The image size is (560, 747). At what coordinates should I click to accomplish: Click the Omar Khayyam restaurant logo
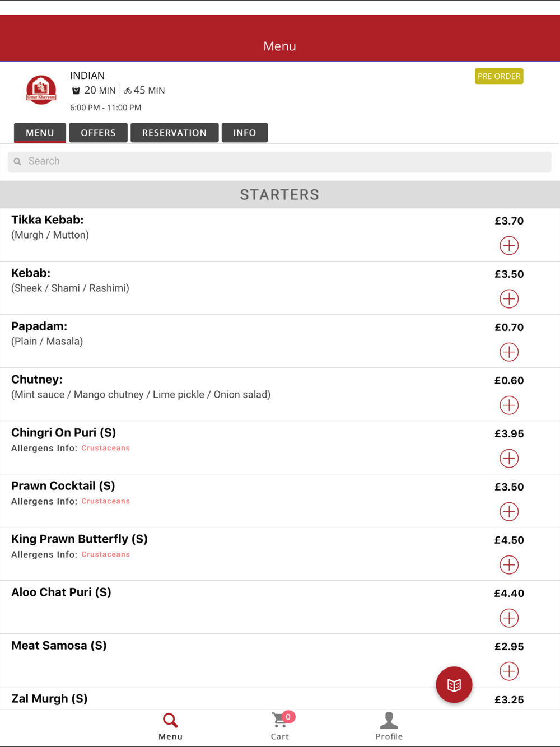(x=41, y=90)
